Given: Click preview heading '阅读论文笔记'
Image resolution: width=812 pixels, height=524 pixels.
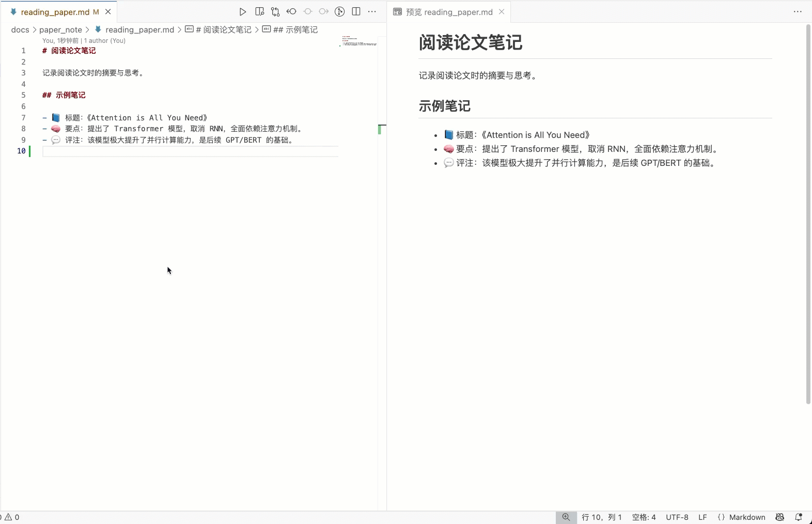Looking at the screenshot, I should point(471,42).
